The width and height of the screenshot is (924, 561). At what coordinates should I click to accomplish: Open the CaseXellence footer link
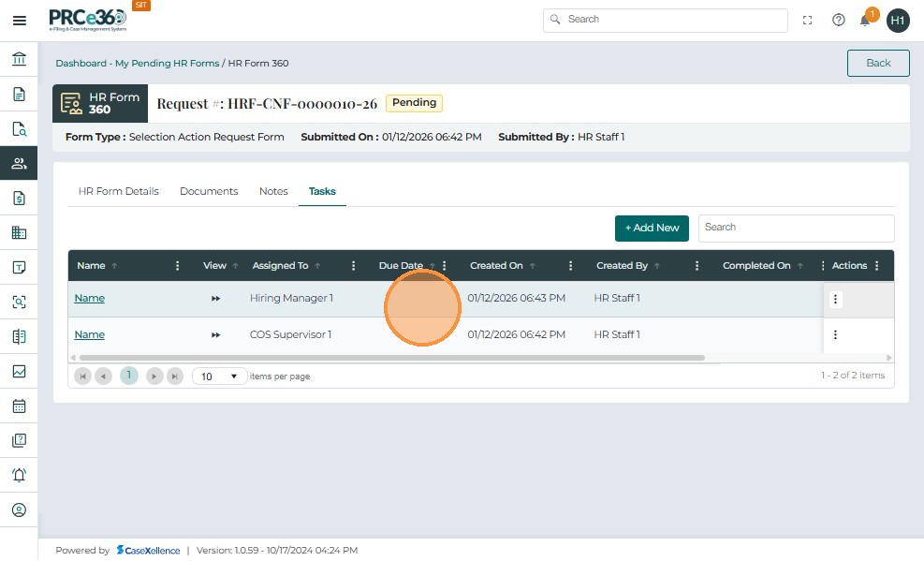149,551
